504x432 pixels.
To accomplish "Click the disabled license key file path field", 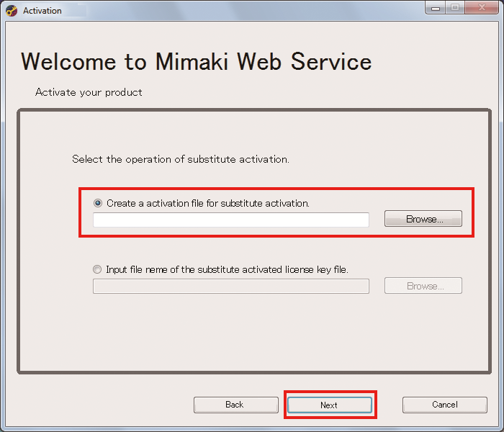I will tap(231, 286).
